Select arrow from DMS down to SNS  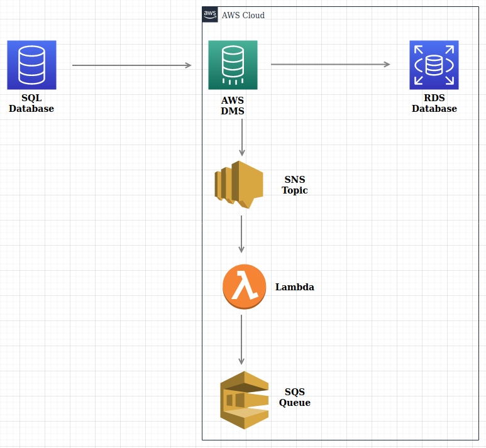pos(241,137)
